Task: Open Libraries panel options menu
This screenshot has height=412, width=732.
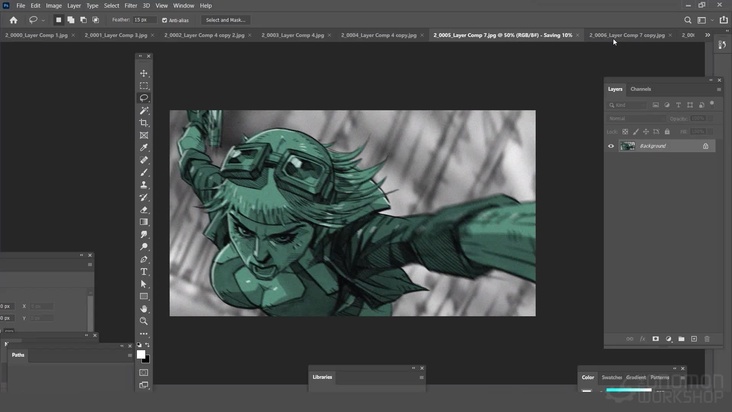Action: coord(422,377)
